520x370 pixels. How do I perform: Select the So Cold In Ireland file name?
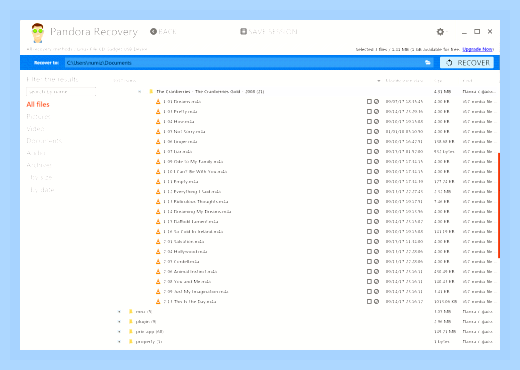193,232
